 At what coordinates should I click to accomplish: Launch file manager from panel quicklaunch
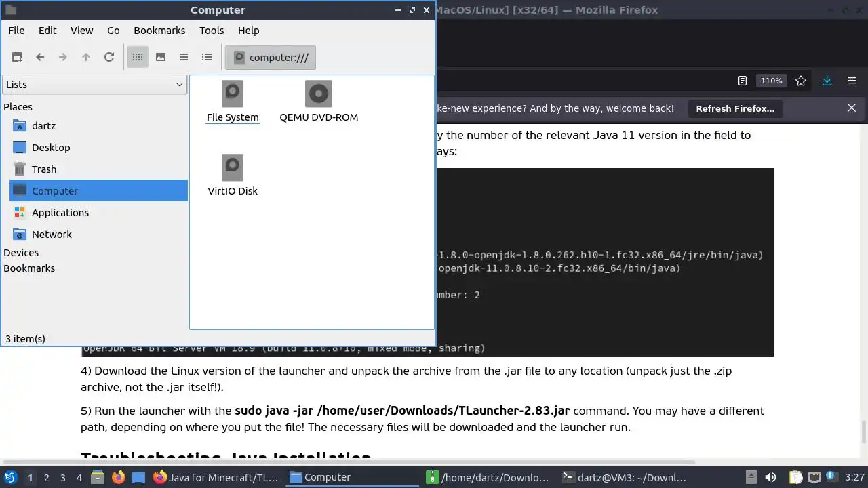[x=98, y=477]
